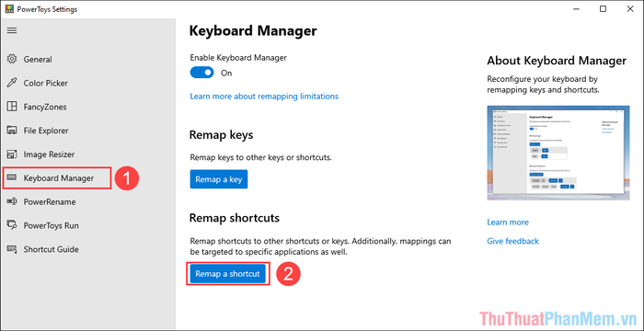The width and height of the screenshot is (644, 331).
Task: Click the Keyboard Manager preview image
Action: [558, 154]
